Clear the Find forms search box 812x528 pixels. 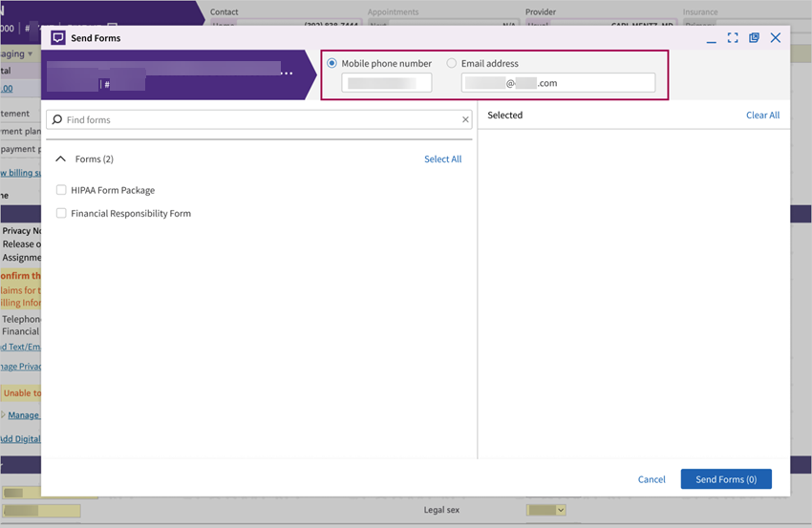[x=465, y=120]
